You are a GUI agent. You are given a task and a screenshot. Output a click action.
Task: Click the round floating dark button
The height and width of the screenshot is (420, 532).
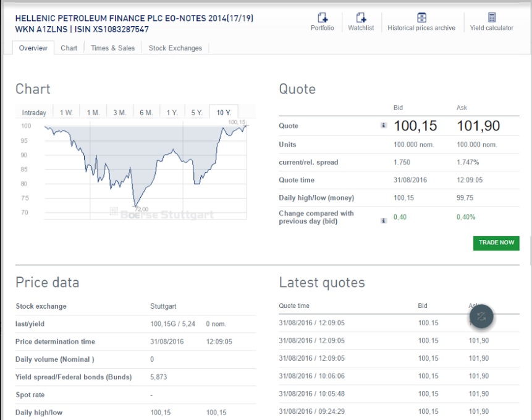pos(481,316)
